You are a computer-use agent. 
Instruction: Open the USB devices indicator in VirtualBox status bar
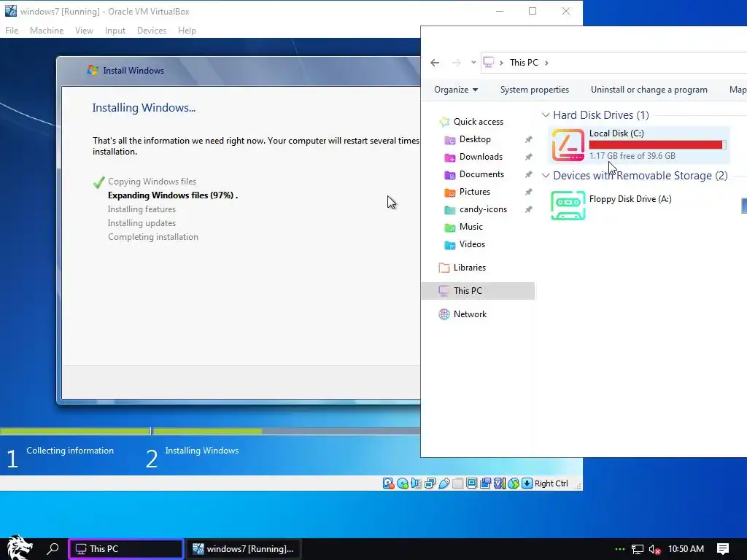(x=444, y=483)
